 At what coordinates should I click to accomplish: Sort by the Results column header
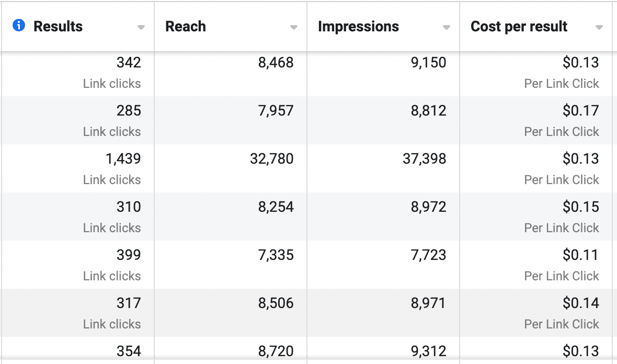click(58, 27)
